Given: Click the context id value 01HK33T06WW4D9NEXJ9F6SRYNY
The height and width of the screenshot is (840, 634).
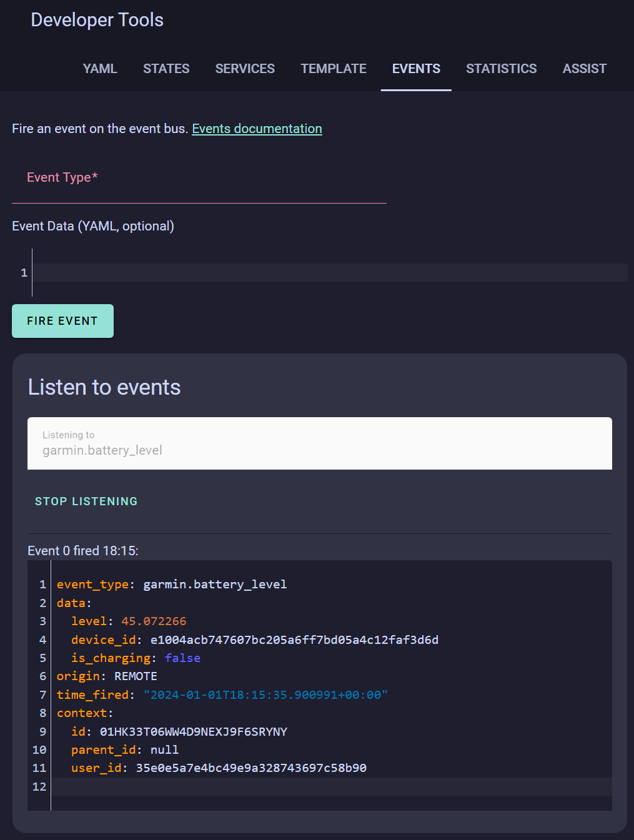Looking at the screenshot, I should [x=194, y=732].
